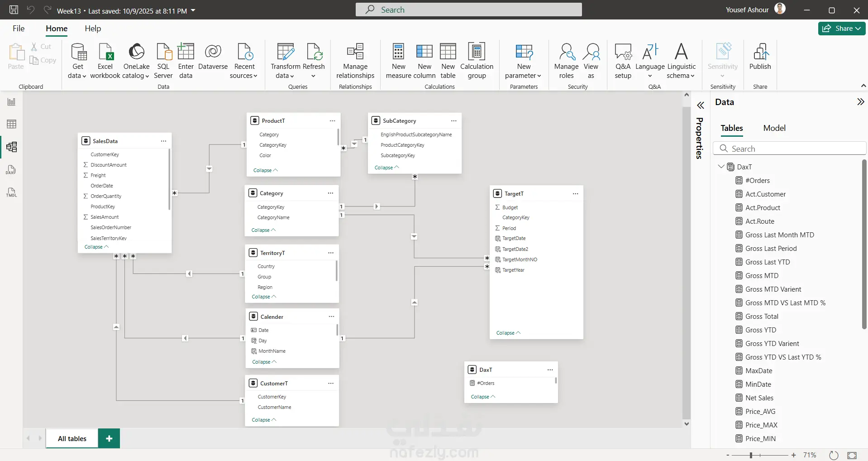Expand the Properties pane

(x=701, y=106)
